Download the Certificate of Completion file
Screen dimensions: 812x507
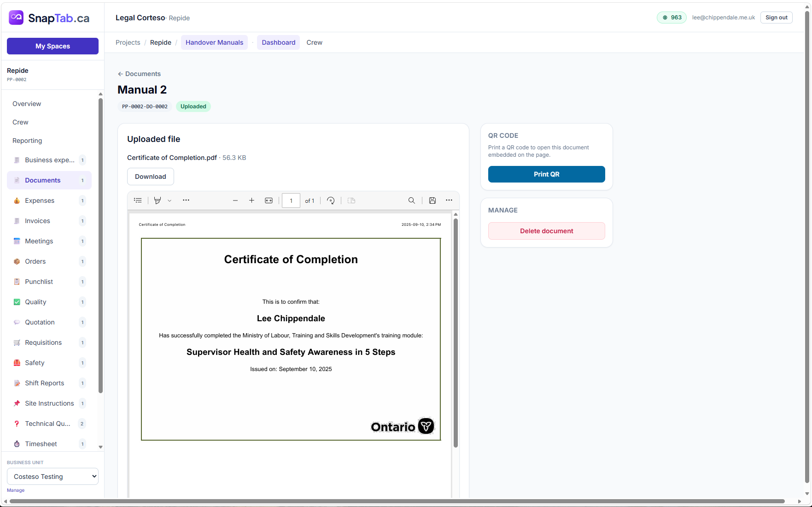[151, 177]
